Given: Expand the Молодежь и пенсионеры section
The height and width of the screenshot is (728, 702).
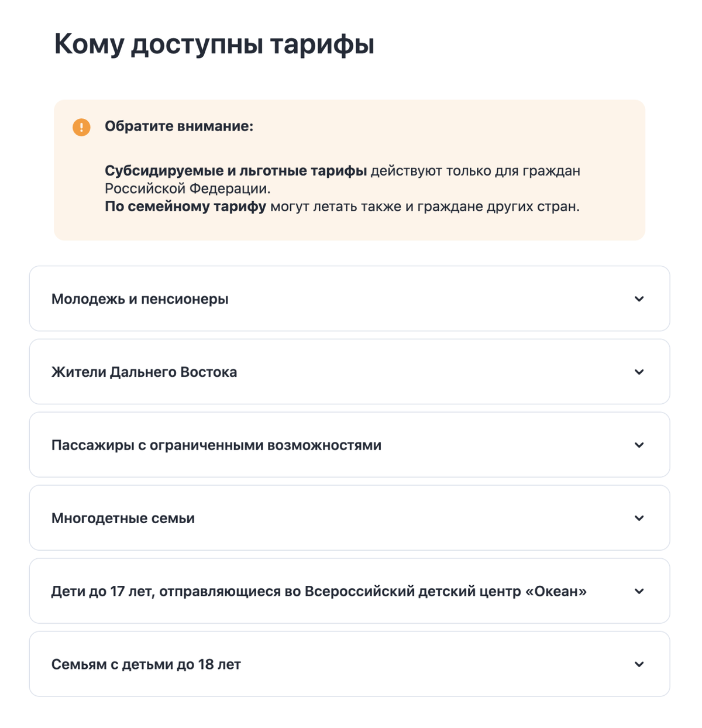Looking at the screenshot, I should [x=349, y=298].
